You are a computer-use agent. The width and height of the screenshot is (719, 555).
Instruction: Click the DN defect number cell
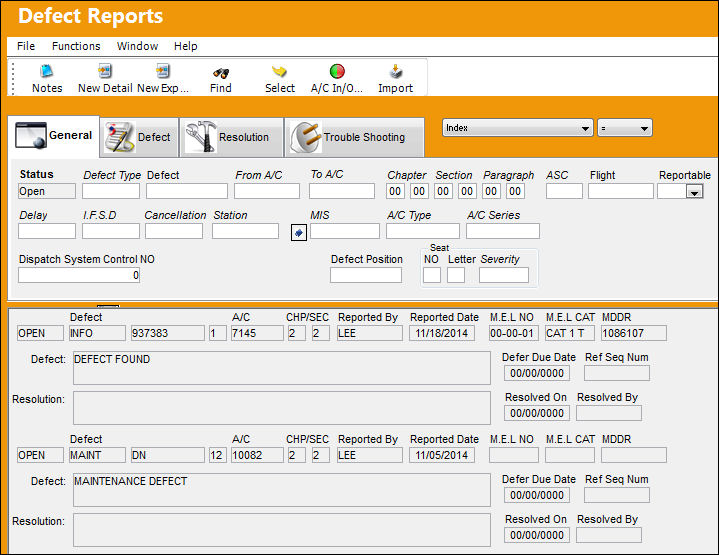tap(168, 455)
